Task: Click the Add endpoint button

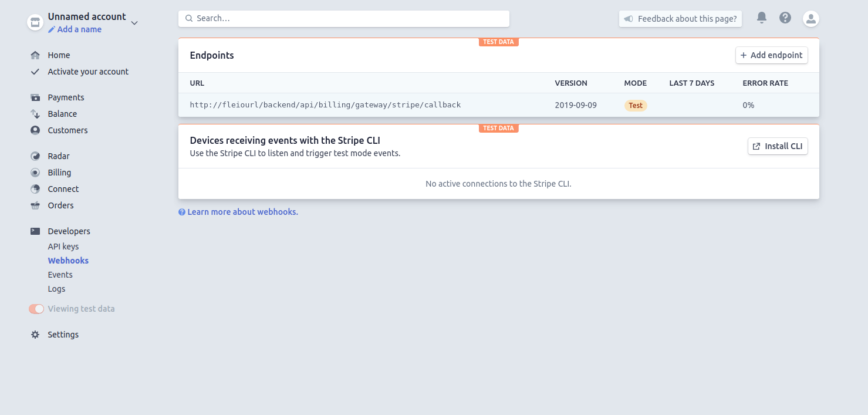Action: tap(771, 55)
